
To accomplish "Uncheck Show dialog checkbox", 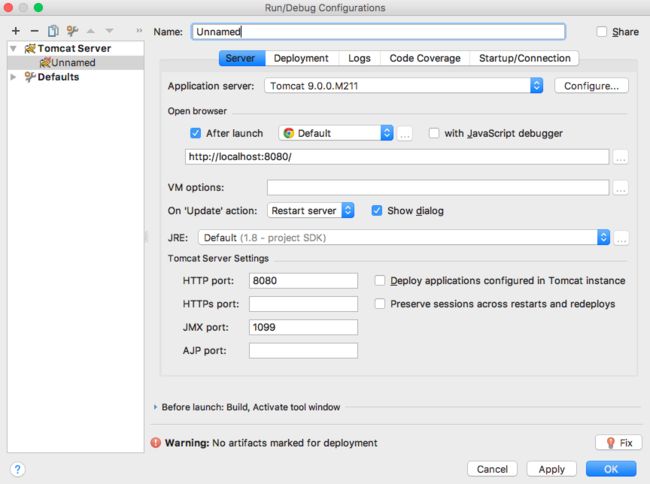I will click(376, 211).
